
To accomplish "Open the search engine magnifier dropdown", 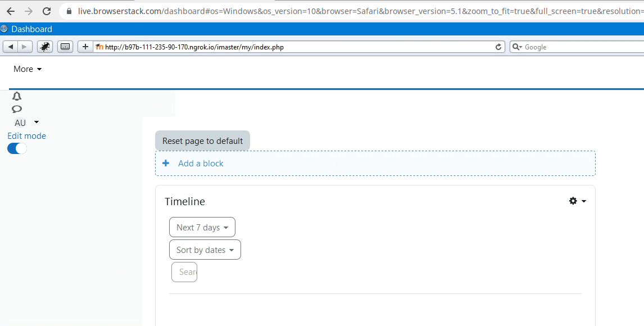I will click(x=517, y=47).
